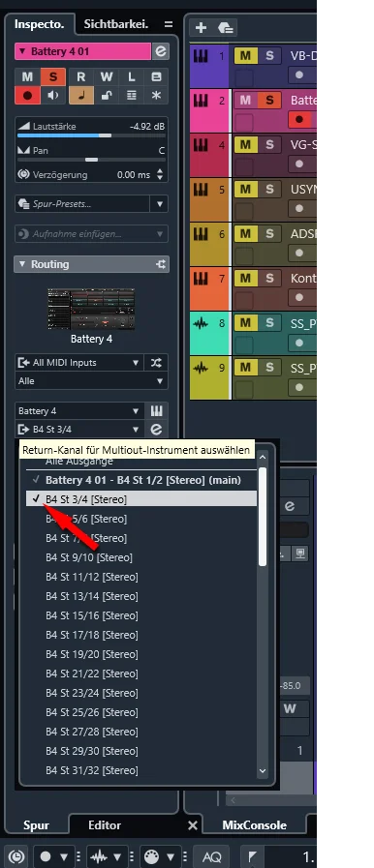The height and width of the screenshot is (868, 374).
Task: Choose B4 St 29/30 [Stereo] output
Action: tap(141, 751)
